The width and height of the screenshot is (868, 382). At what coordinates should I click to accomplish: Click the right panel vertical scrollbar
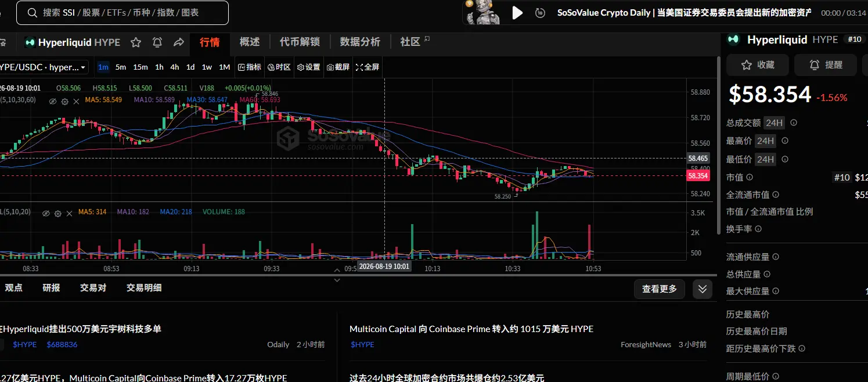pos(718,145)
